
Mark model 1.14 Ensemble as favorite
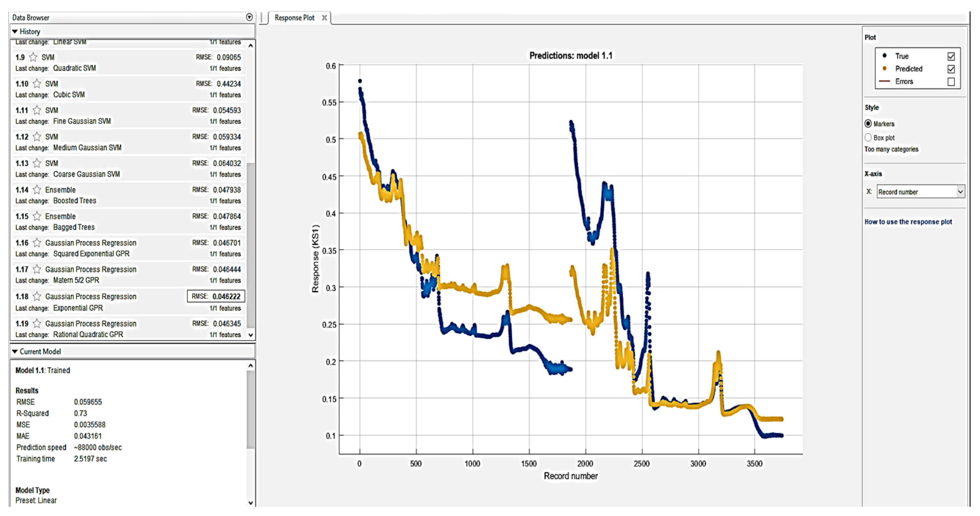[37, 189]
